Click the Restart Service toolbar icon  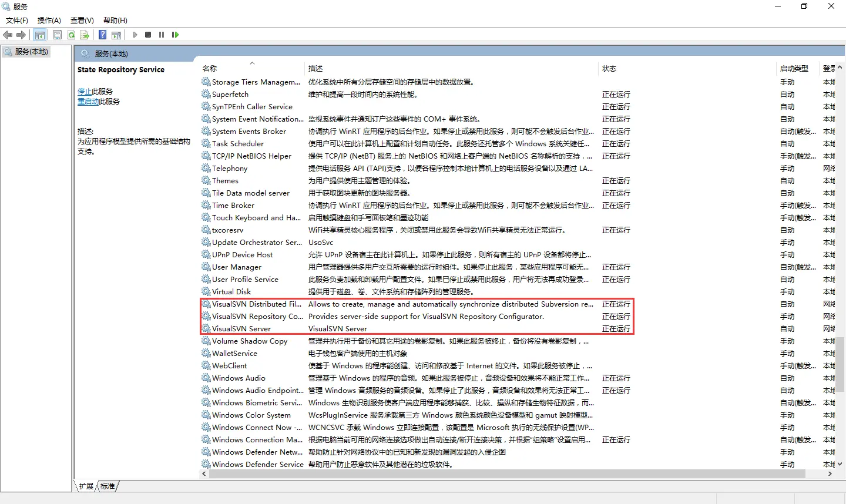click(175, 35)
